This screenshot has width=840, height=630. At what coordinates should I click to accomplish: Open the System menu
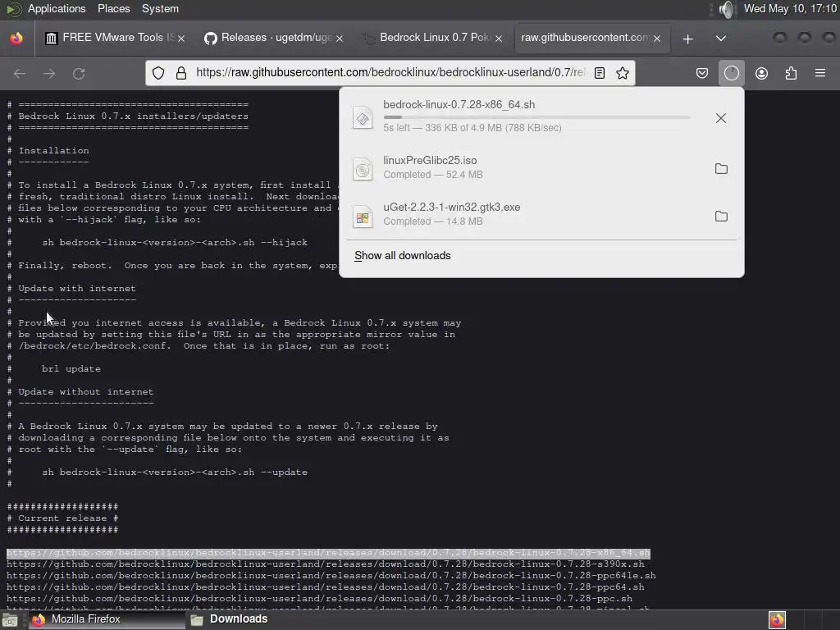point(160,8)
